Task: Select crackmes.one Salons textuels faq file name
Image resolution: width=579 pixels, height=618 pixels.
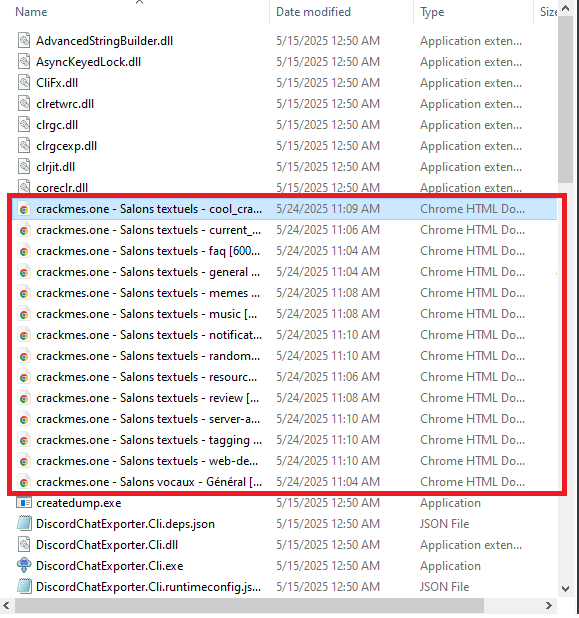Action: [148, 251]
